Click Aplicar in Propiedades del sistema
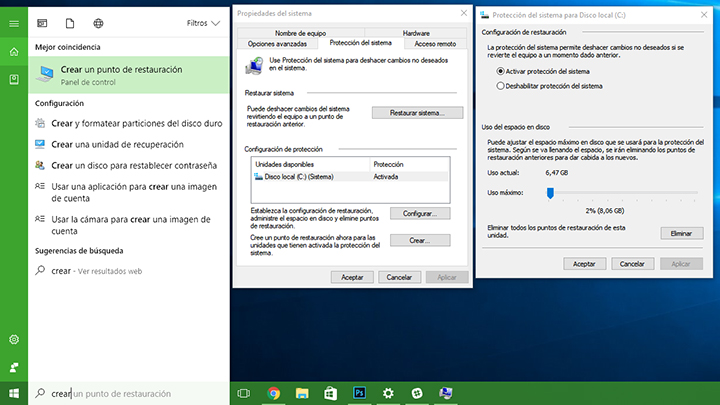The image size is (720, 405). tap(447, 277)
